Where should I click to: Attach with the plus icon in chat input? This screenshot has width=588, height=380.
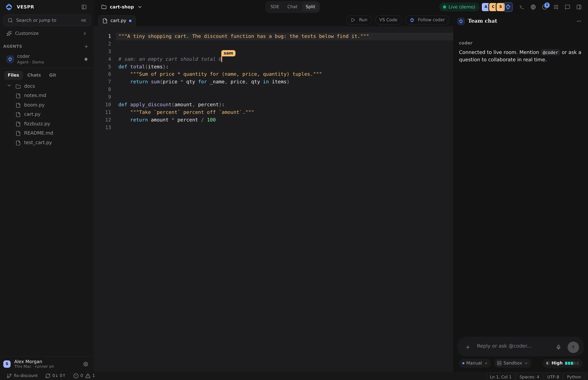coord(468,347)
